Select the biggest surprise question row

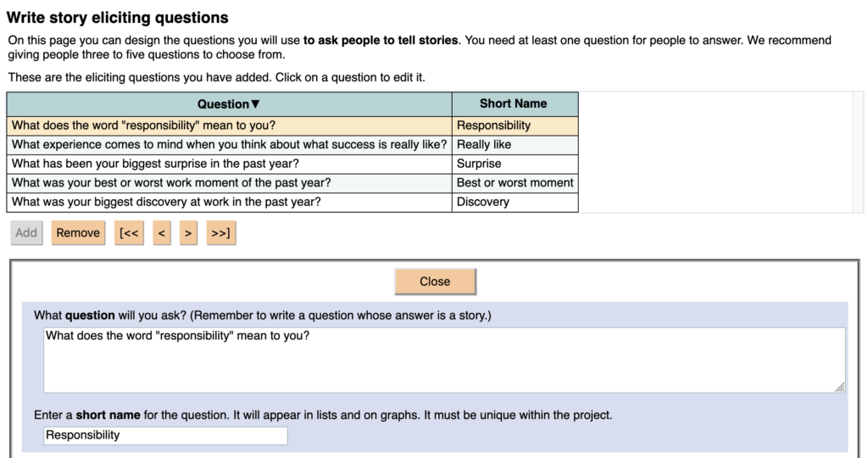click(x=229, y=164)
